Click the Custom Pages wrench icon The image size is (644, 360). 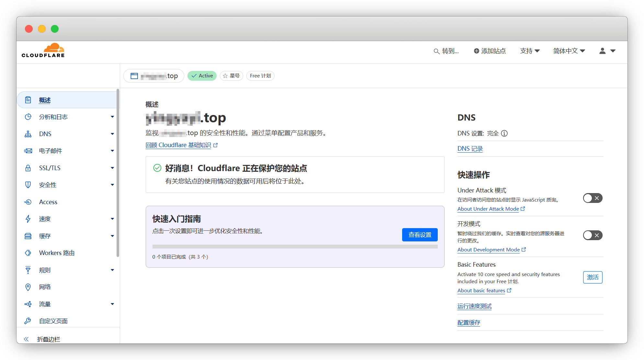pyautogui.click(x=28, y=321)
